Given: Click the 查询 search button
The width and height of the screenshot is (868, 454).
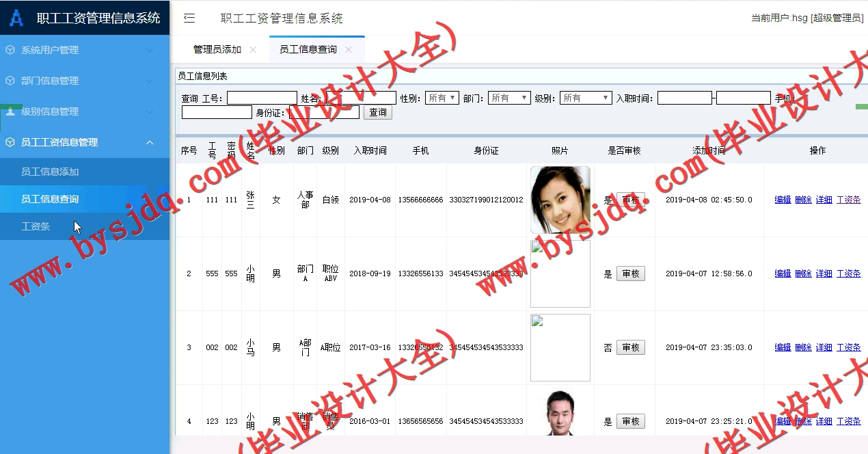Looking at the screenshot, I should (x=377, y=112).
